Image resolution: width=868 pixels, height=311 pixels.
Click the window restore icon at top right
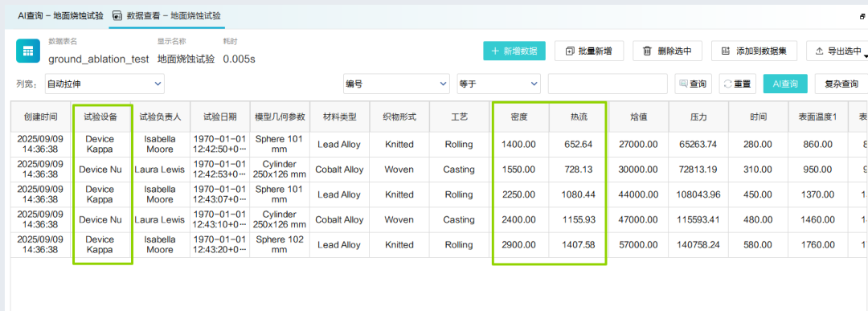tap(862, 17)
